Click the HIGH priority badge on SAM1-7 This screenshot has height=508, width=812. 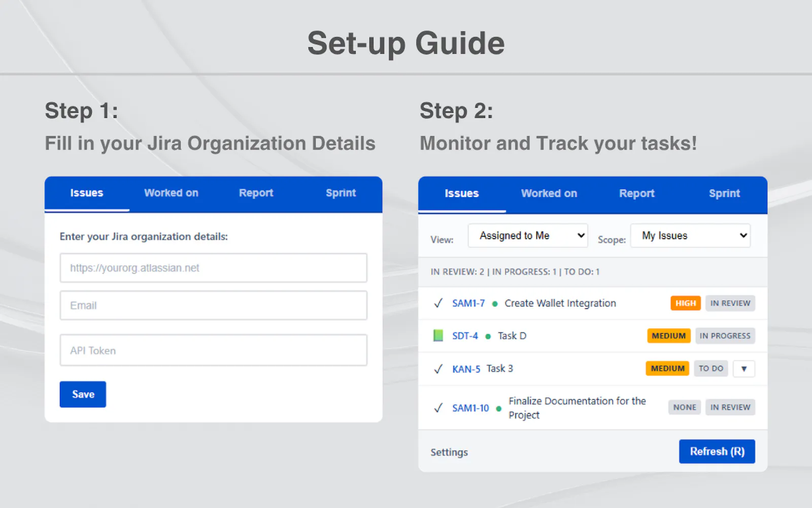[686, 303]
